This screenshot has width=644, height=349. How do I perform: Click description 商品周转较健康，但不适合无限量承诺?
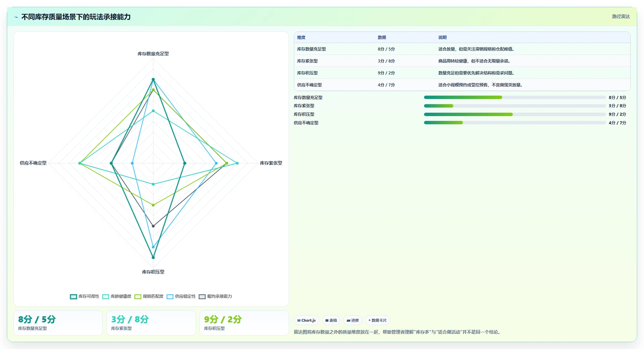474,61
